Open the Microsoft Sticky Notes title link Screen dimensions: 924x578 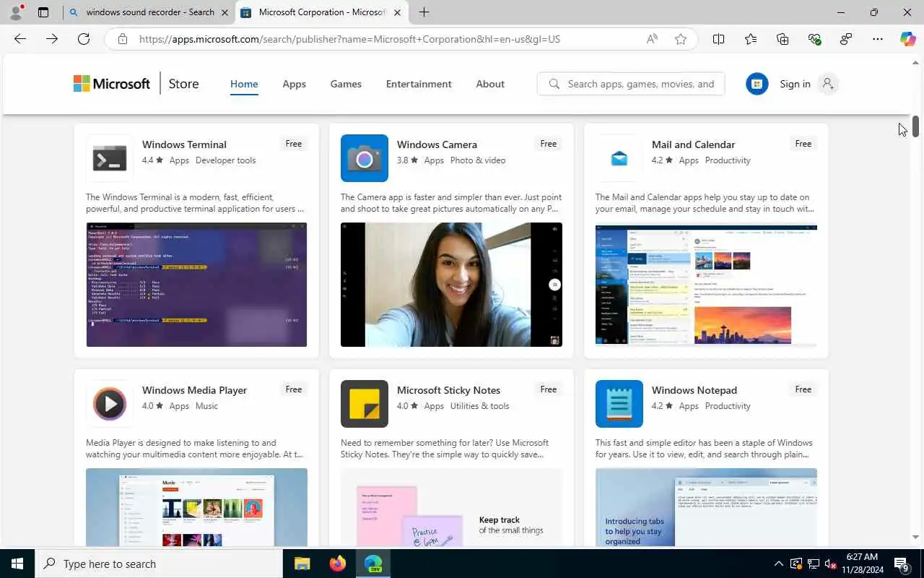448,390
